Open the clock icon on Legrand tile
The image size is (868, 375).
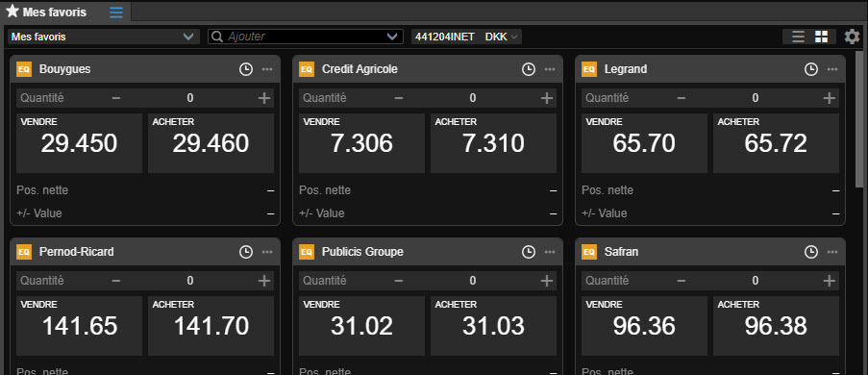(811, 69)
